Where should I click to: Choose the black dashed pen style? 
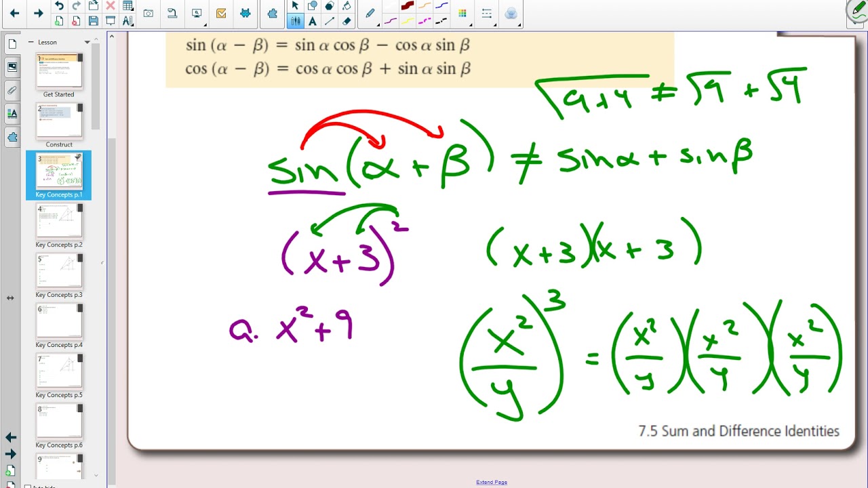coord(441,21)
